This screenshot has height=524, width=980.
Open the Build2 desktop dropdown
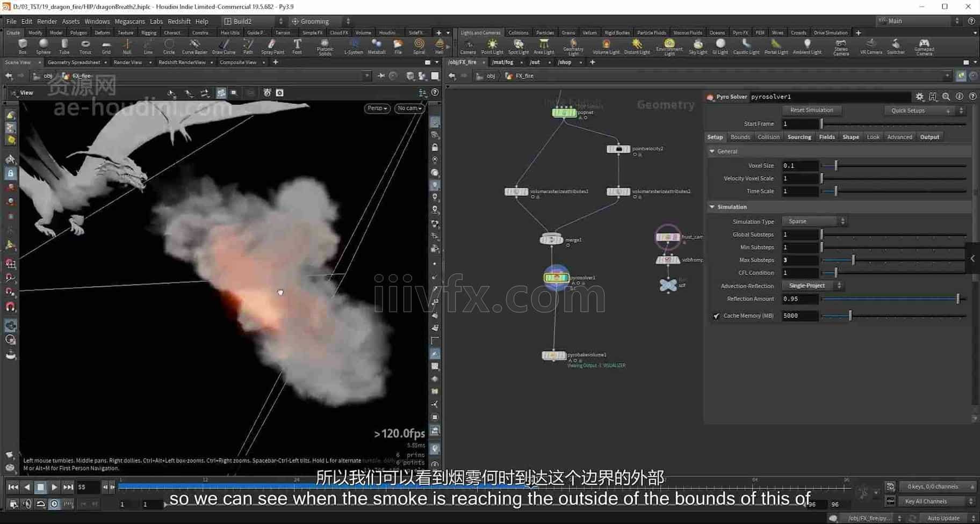(254, 21)
